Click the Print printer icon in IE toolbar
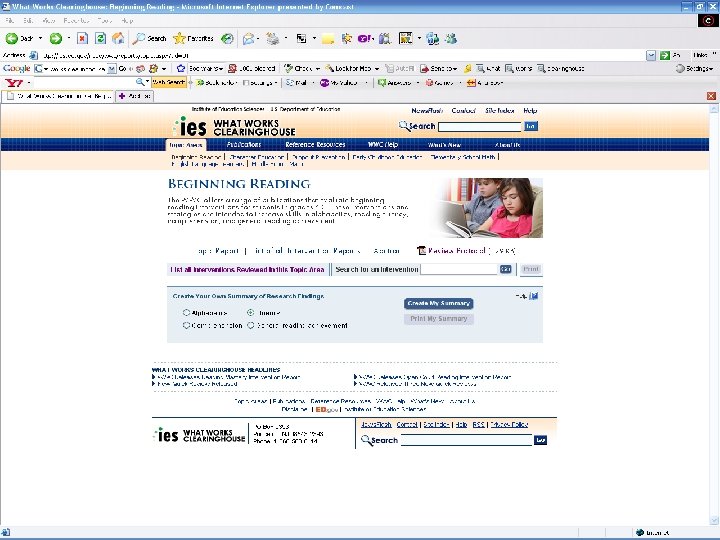 click(x=273, y=39)
